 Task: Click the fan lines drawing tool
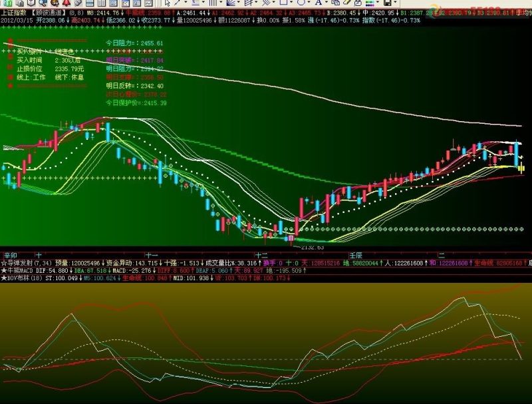(231, 3)
